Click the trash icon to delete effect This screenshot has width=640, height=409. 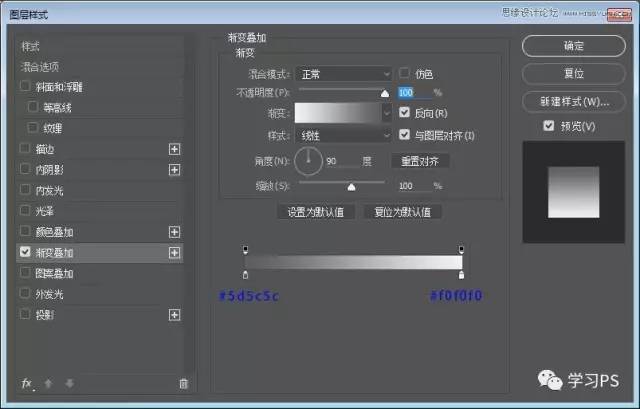pos(182,383)
